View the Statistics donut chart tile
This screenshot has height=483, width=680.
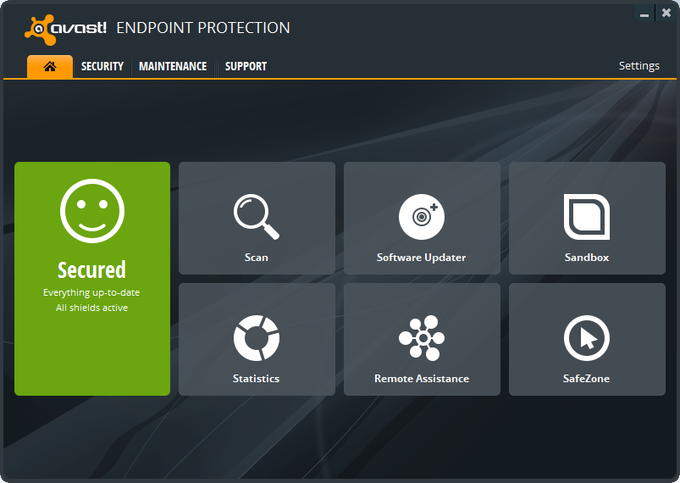[257, 339]
